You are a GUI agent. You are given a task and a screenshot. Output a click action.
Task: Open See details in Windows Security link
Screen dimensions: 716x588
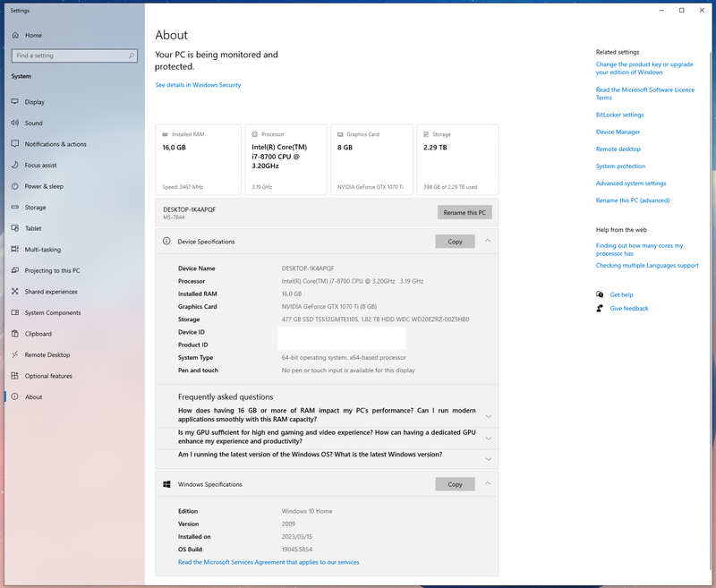[198, 85]
